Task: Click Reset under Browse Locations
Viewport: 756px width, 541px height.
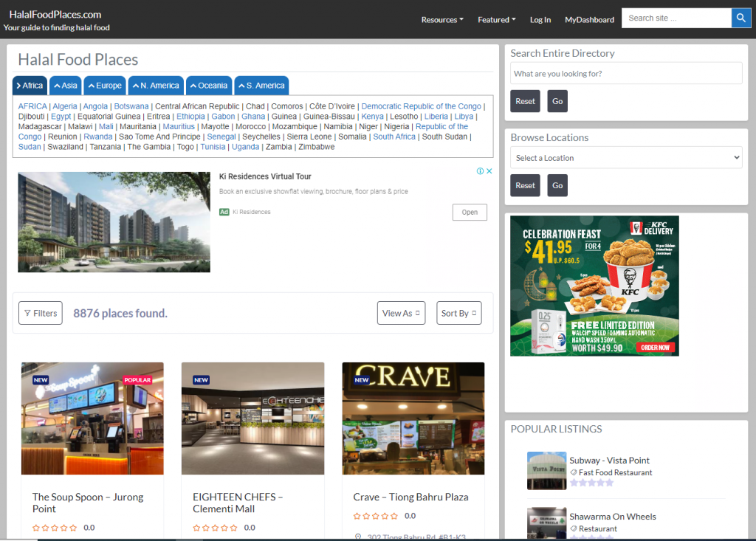Action: (x=525, y=185)
